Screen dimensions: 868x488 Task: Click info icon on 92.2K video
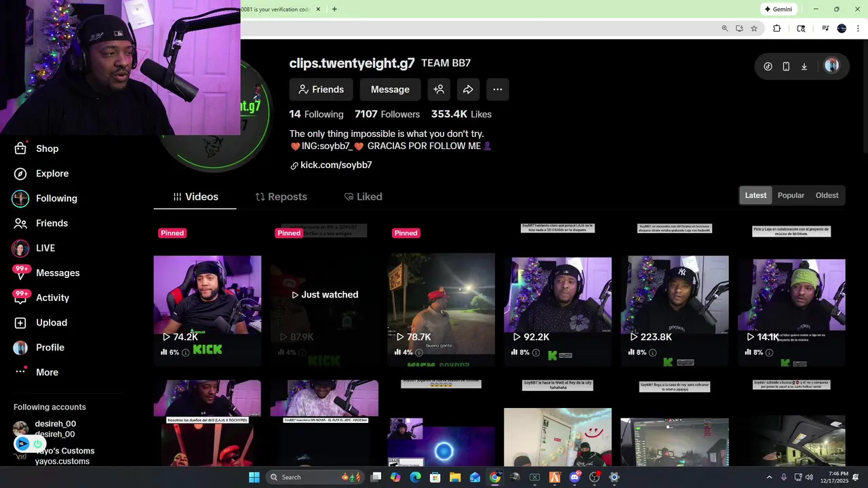(536, 352)
